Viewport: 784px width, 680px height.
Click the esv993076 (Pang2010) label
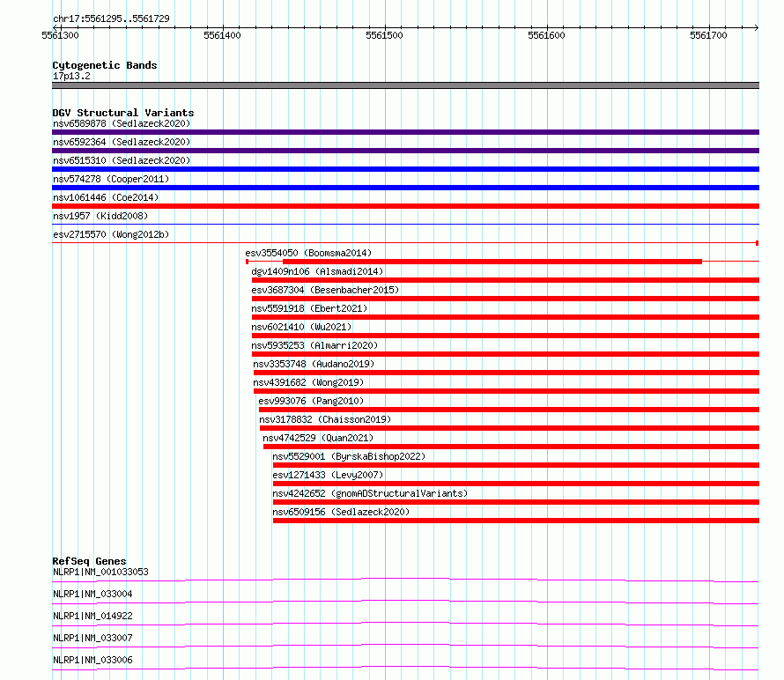click(311, 401)
